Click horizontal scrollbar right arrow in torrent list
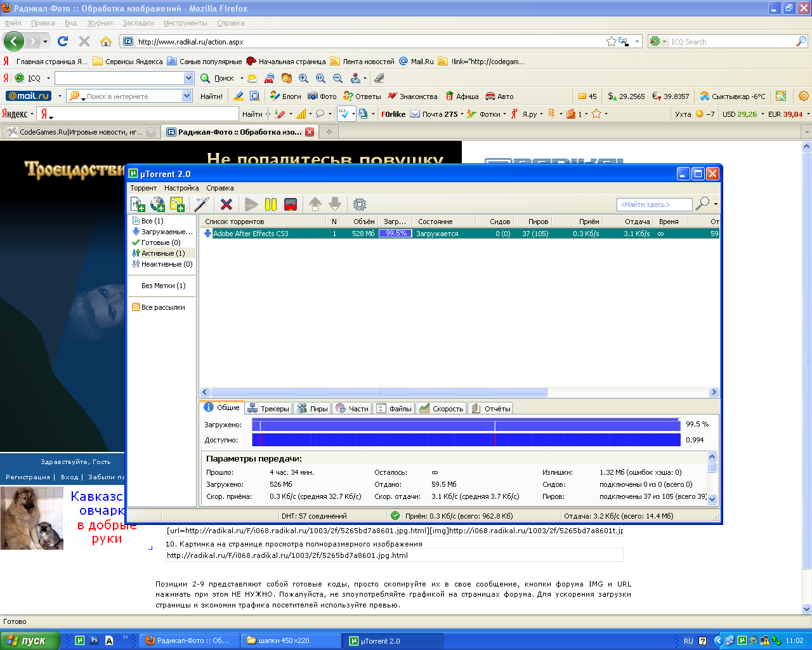812x650 pixels. [x=714, y=392]
